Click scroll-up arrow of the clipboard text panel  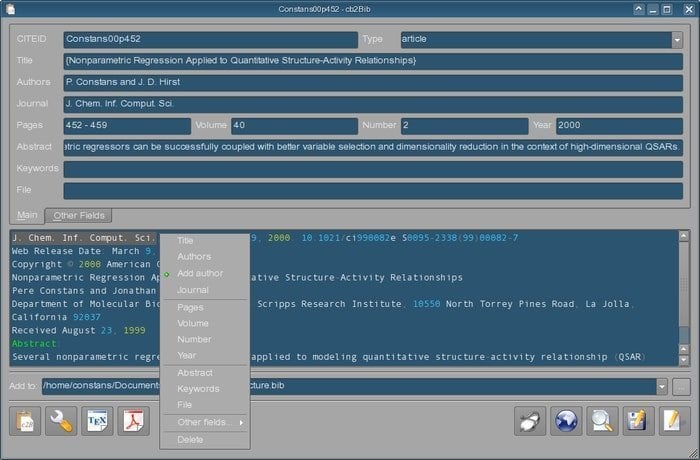684,236
